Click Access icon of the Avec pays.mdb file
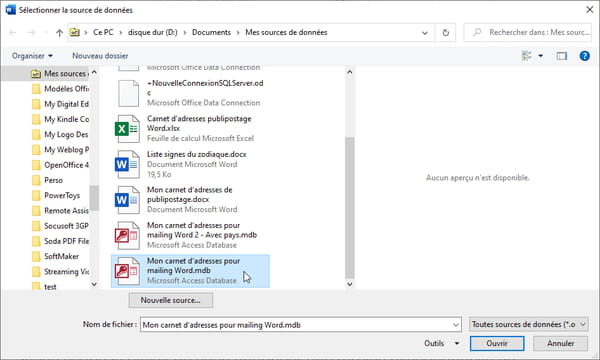Viewport: 600px width, 360px height. (x=127, y=235)
